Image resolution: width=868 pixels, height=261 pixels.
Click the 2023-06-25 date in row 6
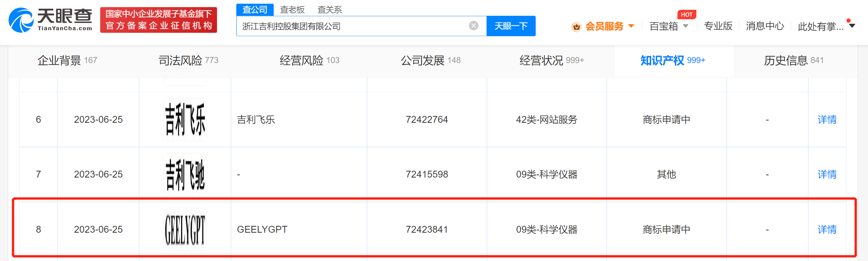point(98,120)
